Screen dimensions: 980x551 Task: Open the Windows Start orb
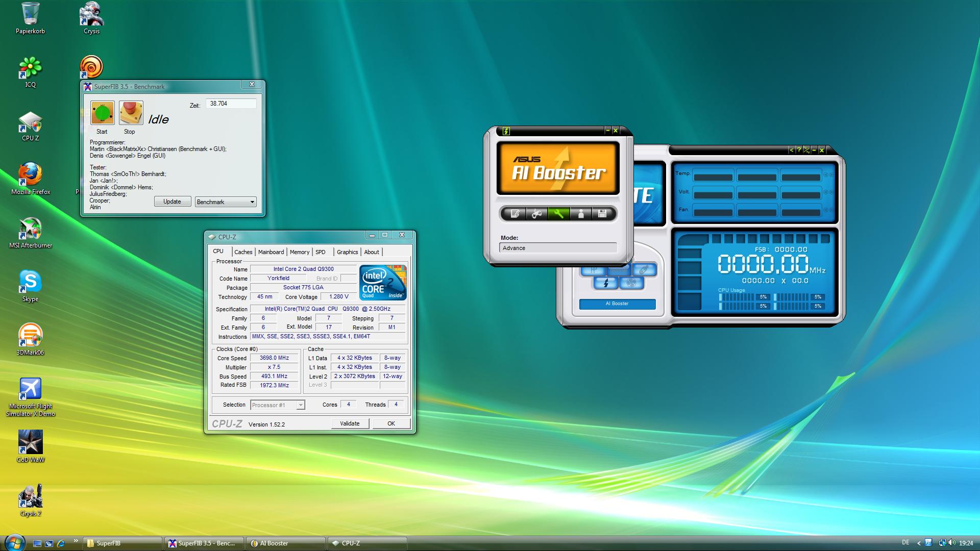(14, 542)
